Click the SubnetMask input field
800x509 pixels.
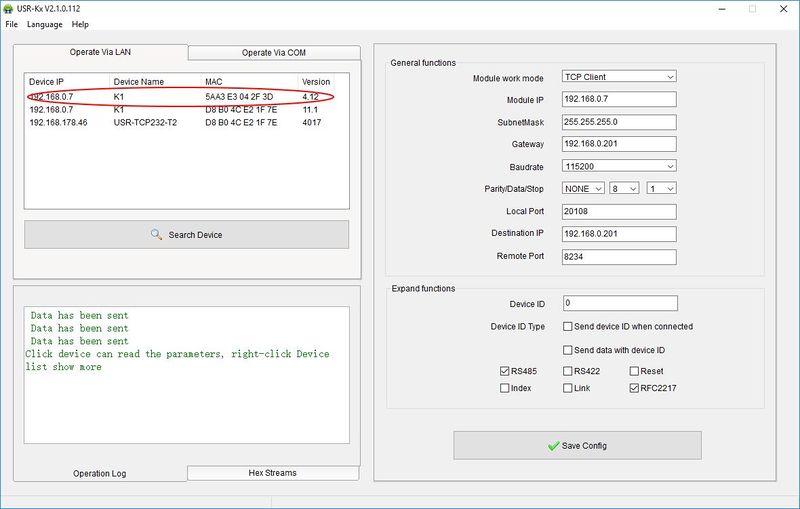(619, 122)
